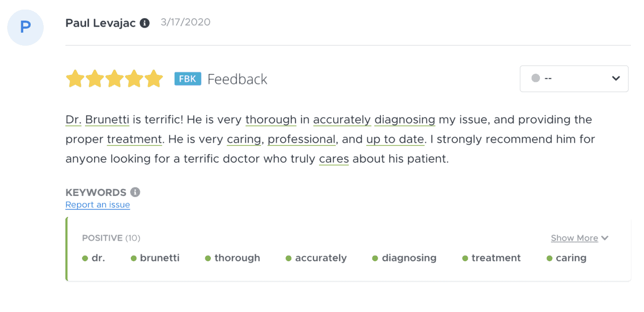Click the fifth rating star
This screenshot has height=312, width=644.
tap(154, 78)
